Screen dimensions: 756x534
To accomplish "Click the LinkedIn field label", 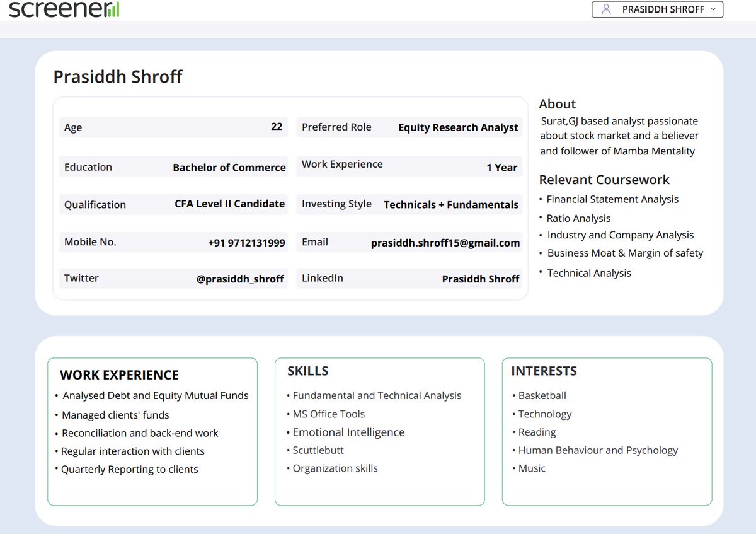I will 323,278.
